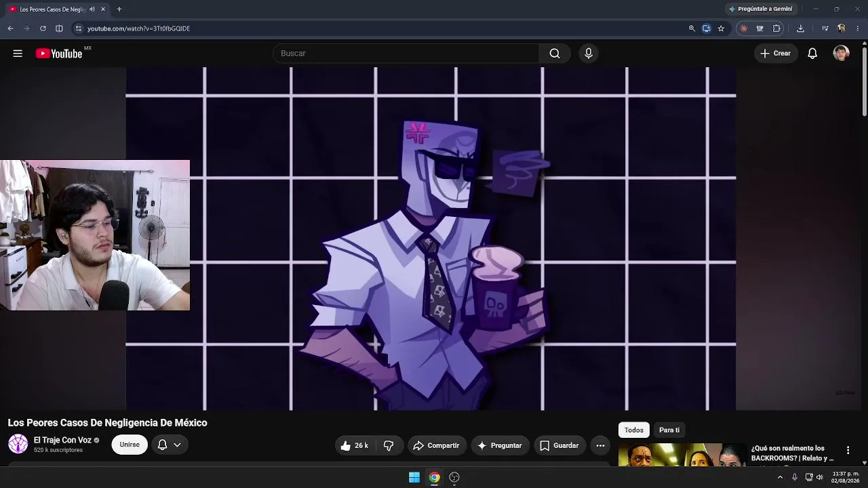Open Chrome from the taskbar
This screenshot has height=488, width=868.
[435, 477]
